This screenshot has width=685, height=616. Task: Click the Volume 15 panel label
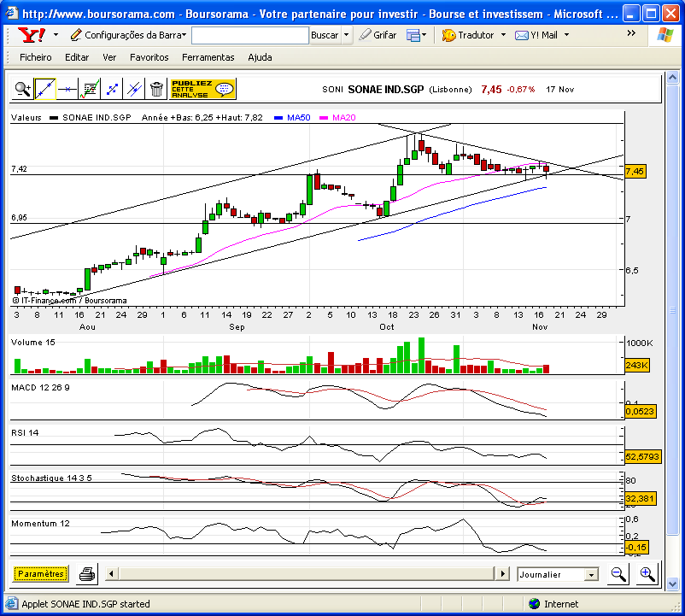click(33, 343)
